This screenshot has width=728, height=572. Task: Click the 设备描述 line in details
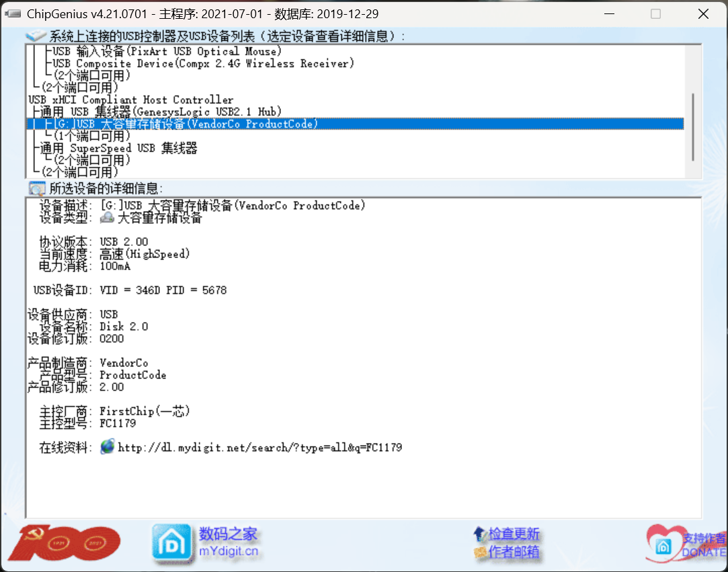click(x=202, y=205)
